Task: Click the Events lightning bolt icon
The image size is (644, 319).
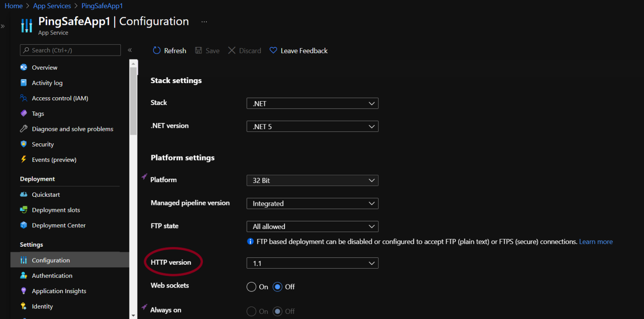Action: [24, 160]
